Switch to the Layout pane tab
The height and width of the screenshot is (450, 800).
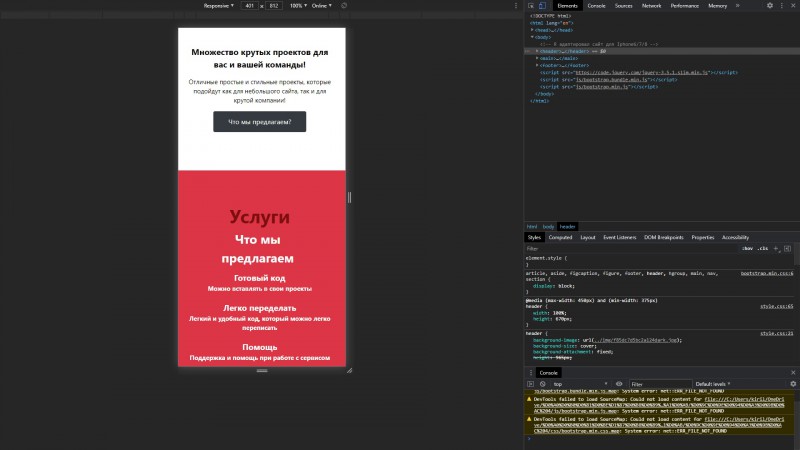click(588, 237)
